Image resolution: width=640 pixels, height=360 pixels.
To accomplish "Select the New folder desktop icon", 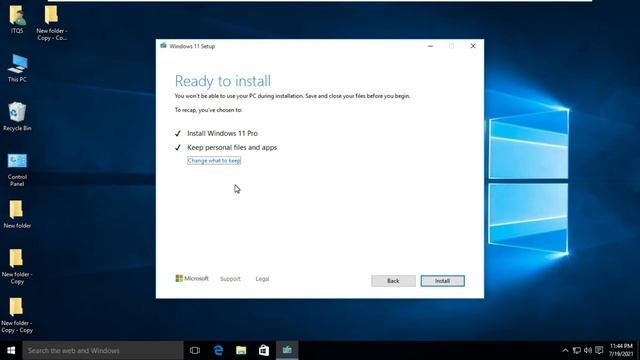I will [x=17, y=214].
